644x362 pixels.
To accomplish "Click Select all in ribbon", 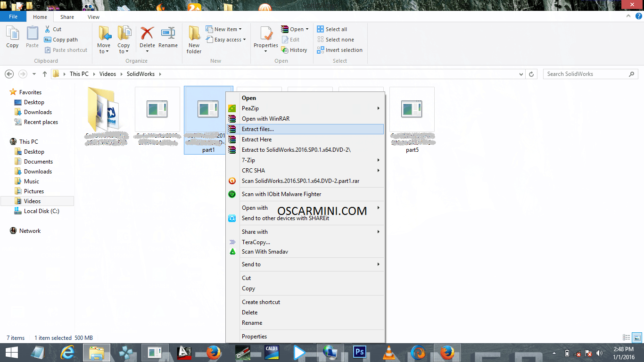I will tap(336, 29).
